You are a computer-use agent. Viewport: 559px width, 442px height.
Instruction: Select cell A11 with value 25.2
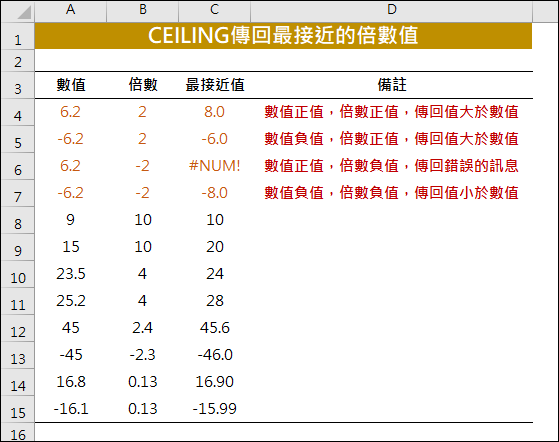[x=71, y=301]
